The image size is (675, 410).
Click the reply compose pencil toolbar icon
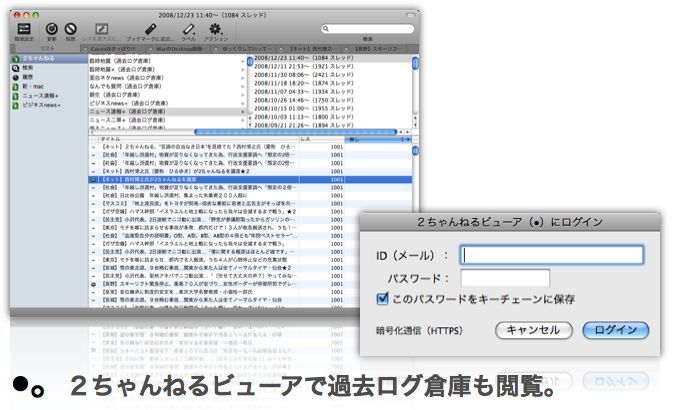102,29
